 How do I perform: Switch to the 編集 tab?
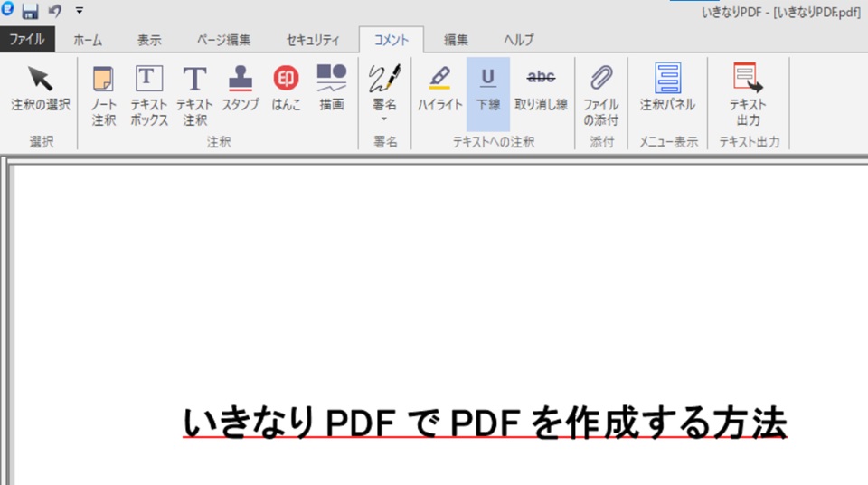pos(456,40)
